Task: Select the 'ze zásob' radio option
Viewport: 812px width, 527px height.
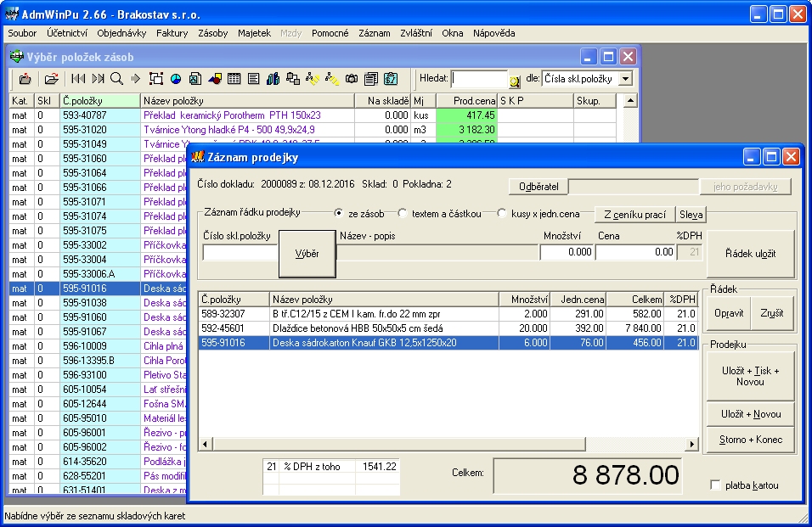Action: click(339, 213)
